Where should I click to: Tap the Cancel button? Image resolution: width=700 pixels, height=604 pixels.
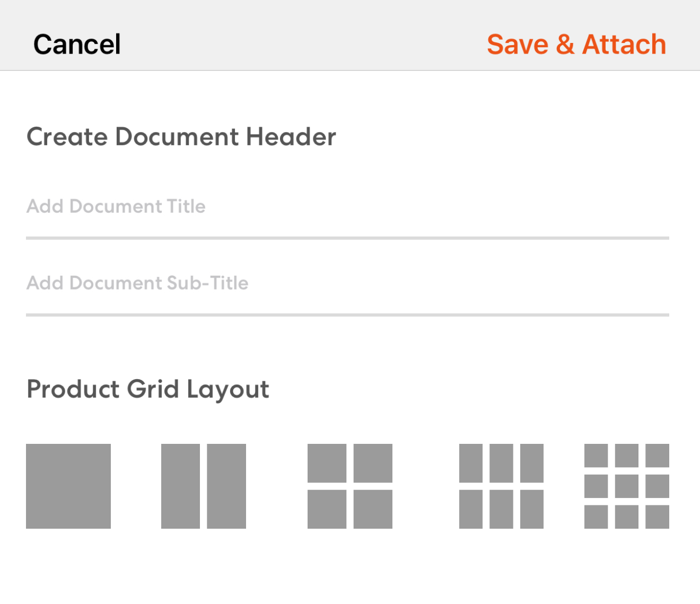pos(77,44)
